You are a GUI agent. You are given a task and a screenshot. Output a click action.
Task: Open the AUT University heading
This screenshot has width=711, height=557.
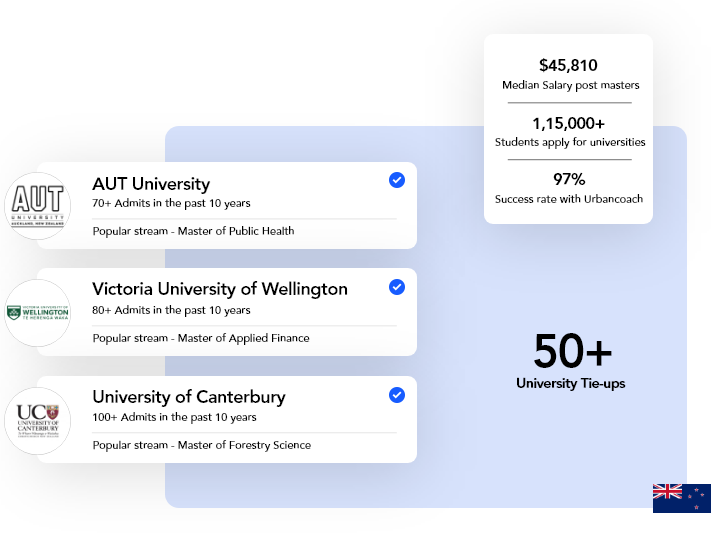(151, 184)
